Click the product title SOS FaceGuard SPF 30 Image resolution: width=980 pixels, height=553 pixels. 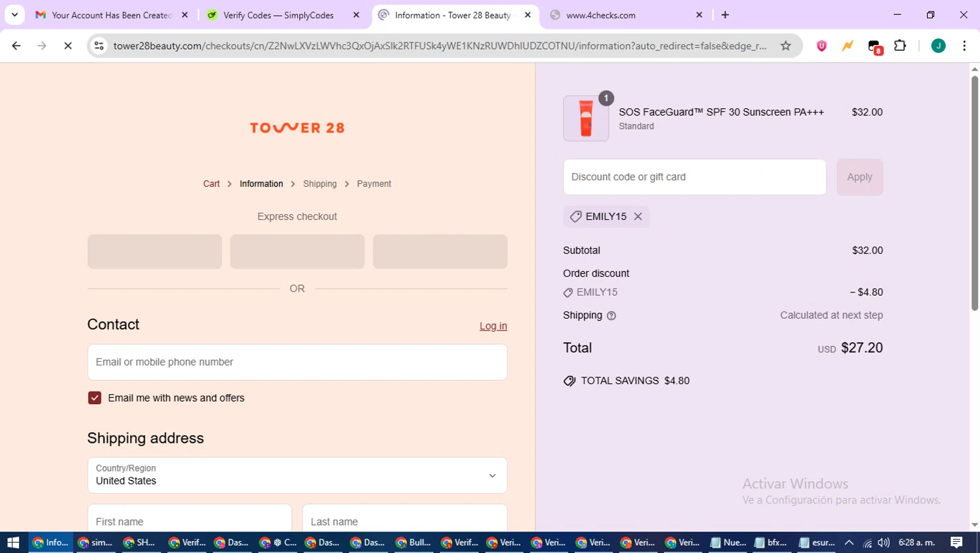pyautogui.click(x=721, y=112)
